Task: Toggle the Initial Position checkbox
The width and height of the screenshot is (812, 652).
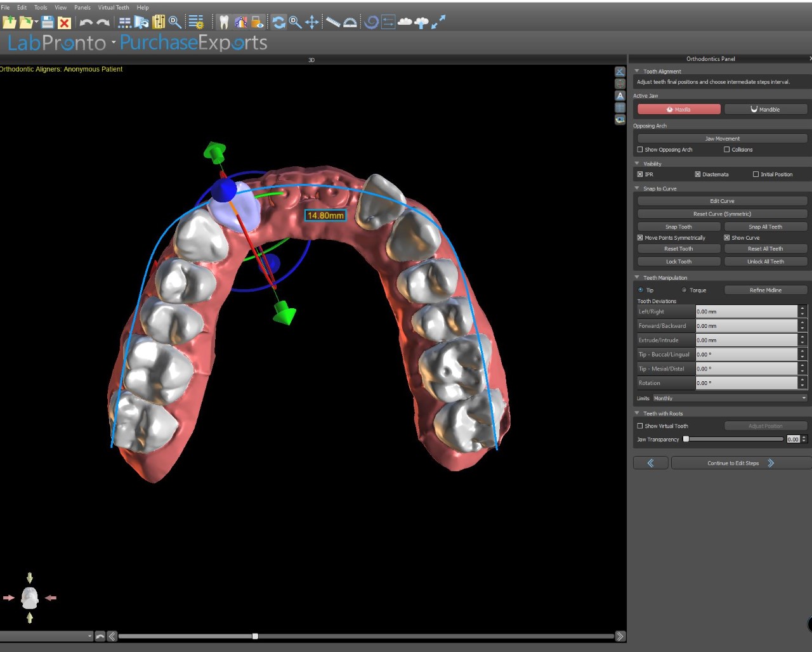Action: 756,174
